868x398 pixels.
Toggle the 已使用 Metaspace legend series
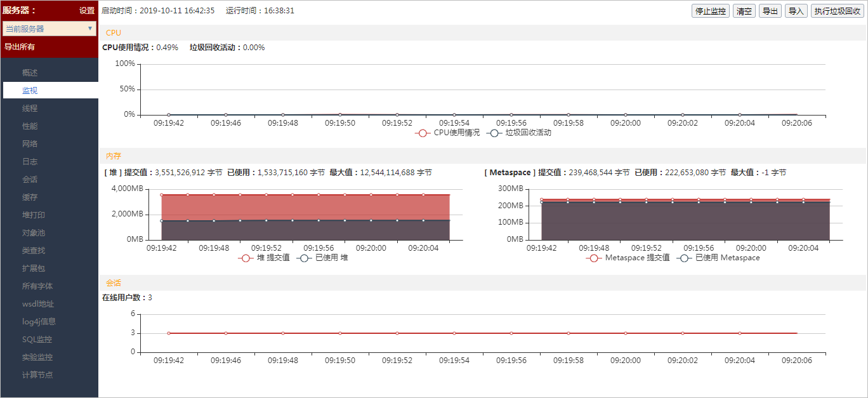click(718, 258)
